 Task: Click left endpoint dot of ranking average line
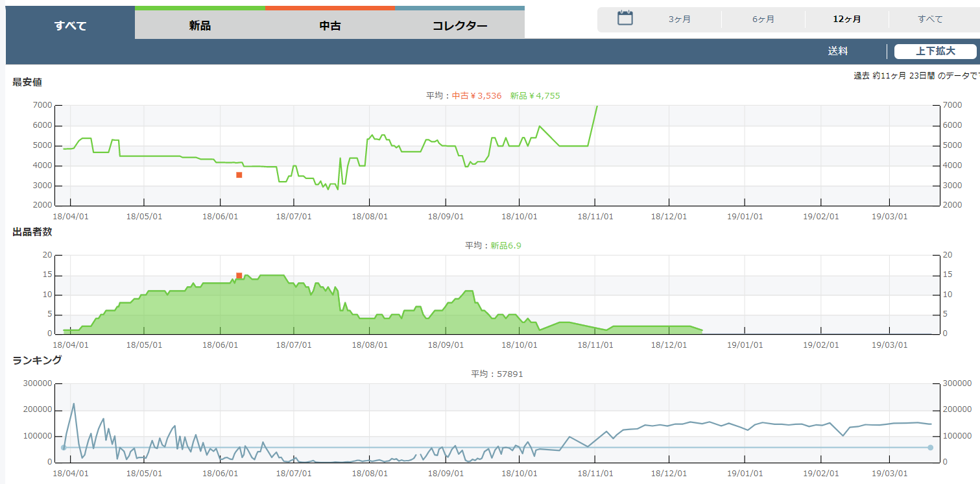[64, 448]
